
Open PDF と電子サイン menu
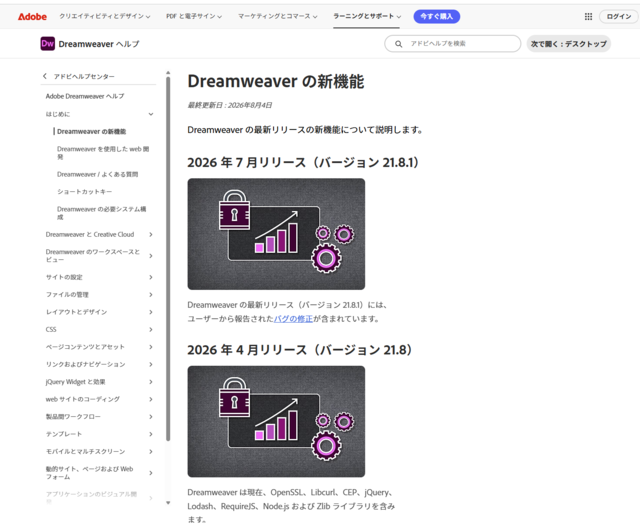(194, 16)
